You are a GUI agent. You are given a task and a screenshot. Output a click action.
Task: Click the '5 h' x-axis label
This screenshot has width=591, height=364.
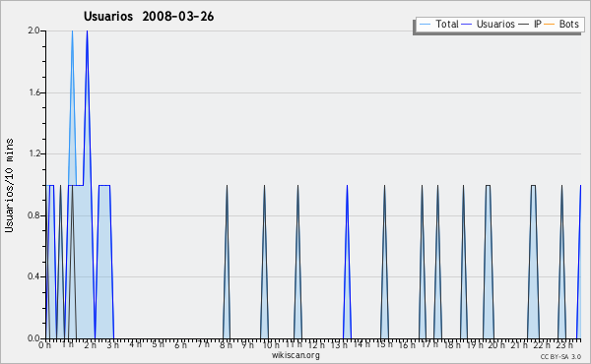158,344
